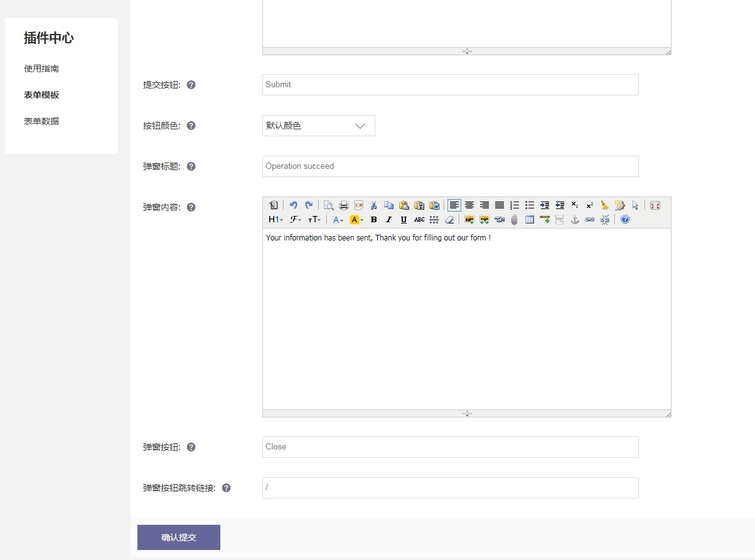Open the yellow highlight background color picker

pyautogui.click(x=356, y=220)
